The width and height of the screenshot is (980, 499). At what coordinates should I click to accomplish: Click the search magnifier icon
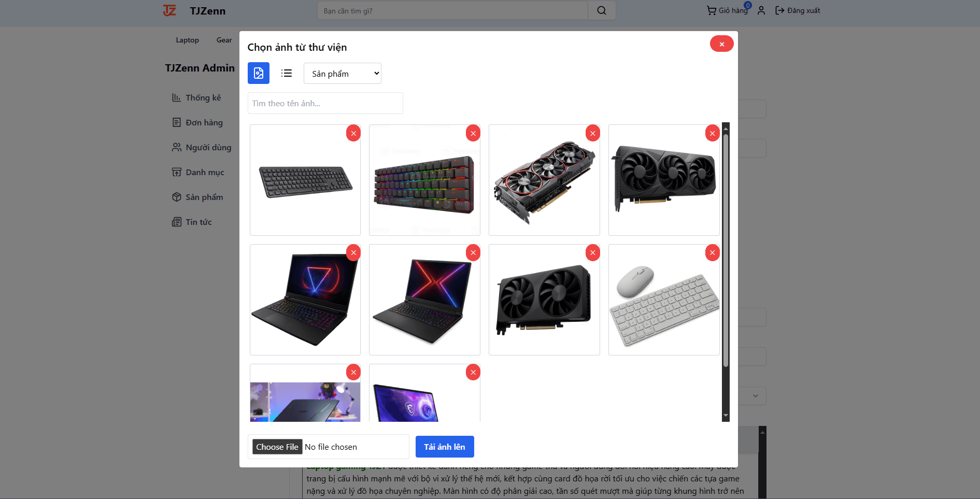tap(602, 10)
